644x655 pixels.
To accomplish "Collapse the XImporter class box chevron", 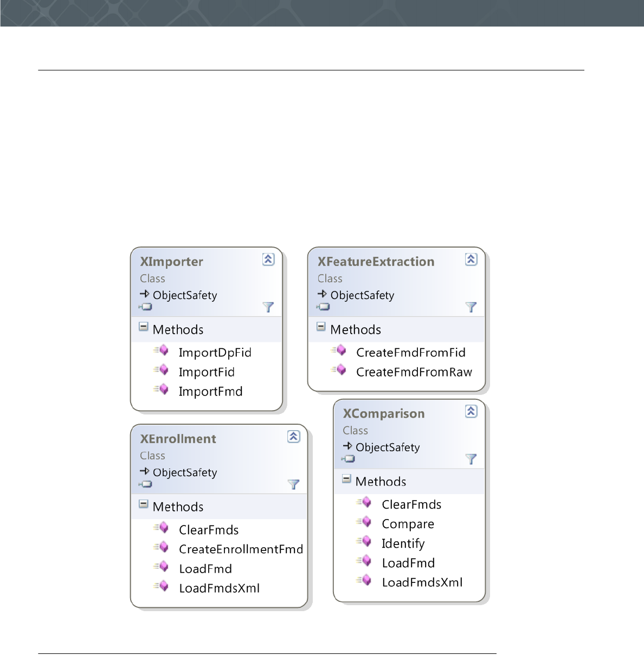I will click(268, 259).
